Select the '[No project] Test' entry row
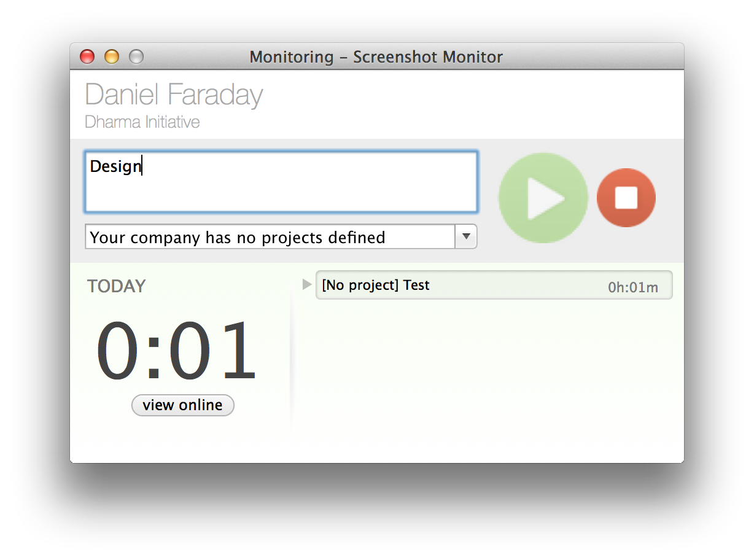 tap(430, 284)
